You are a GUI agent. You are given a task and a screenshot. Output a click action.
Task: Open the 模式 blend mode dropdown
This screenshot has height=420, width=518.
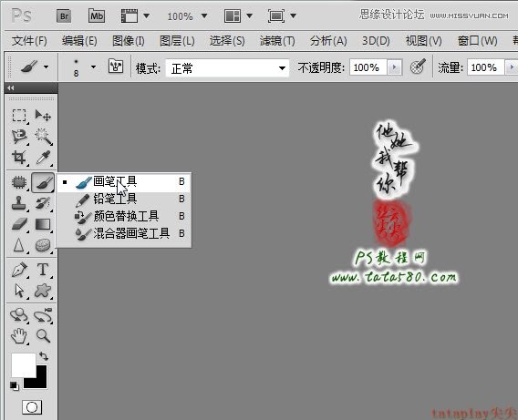coord(227,68)
